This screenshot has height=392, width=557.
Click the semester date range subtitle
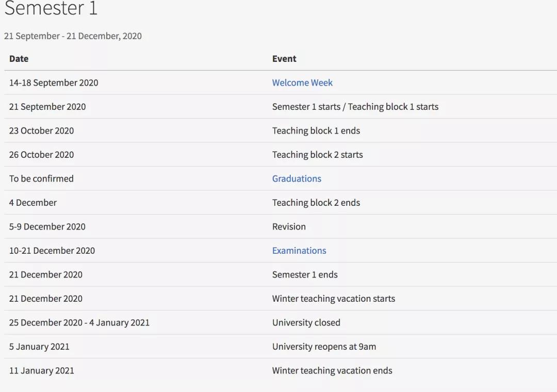73,36
